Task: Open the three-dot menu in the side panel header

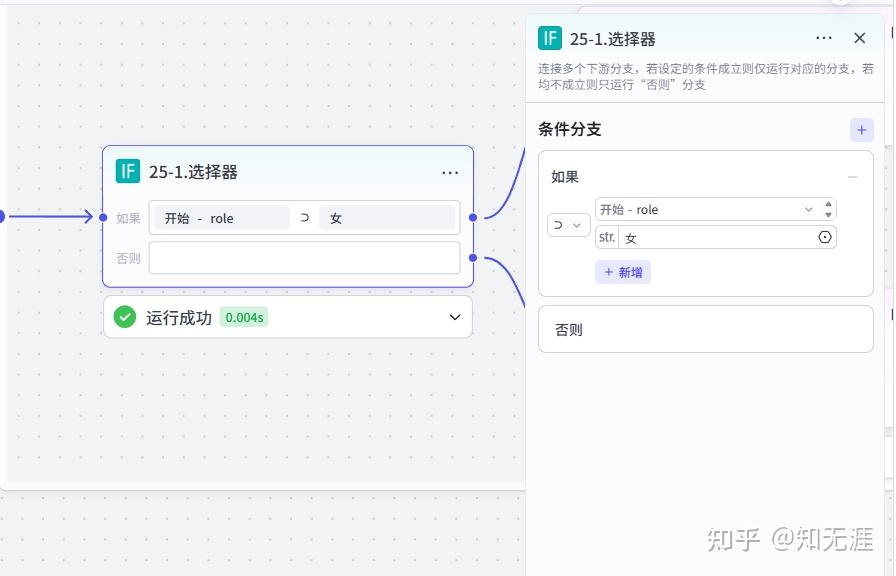Action: pyautogui.click(x=823, y=38)
